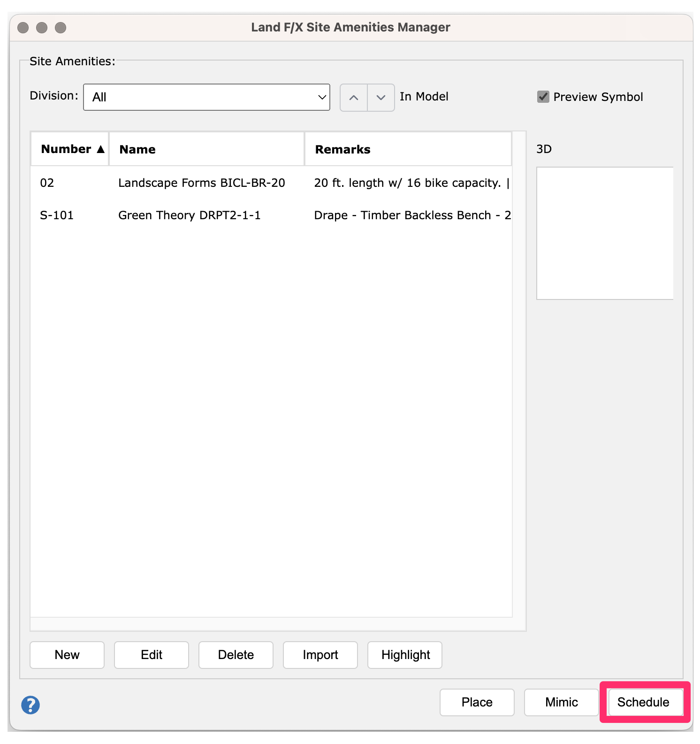Select the Landscape Forms BICL-BR-20 row

[202, 183]
